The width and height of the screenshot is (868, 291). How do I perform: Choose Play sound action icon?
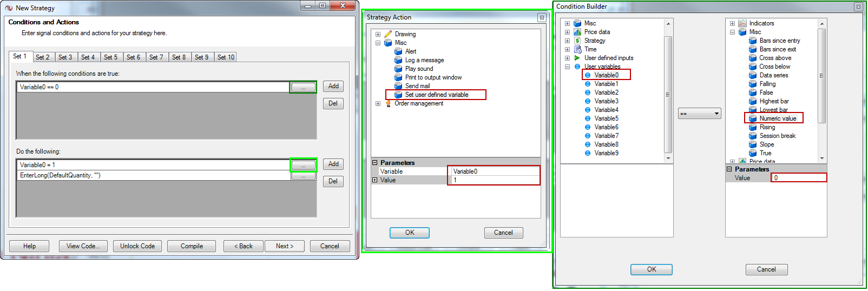398,69
